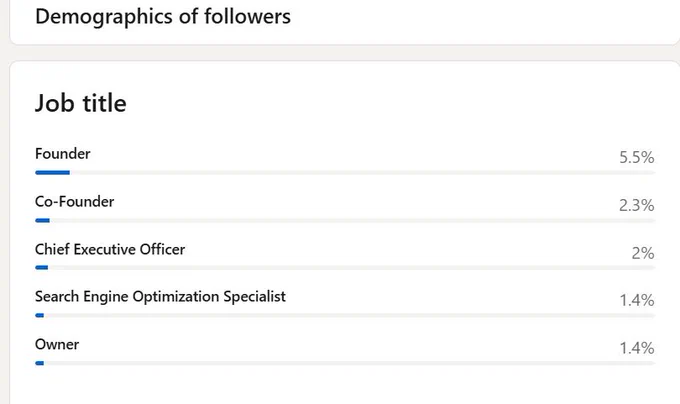Click the Owner blue progress bar

(x=39, y=363)
